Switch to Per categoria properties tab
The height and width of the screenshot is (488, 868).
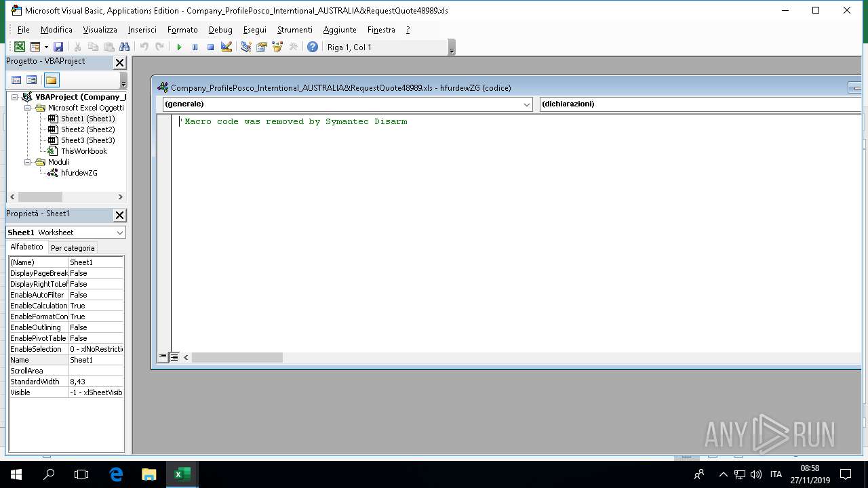click(73, 248)
